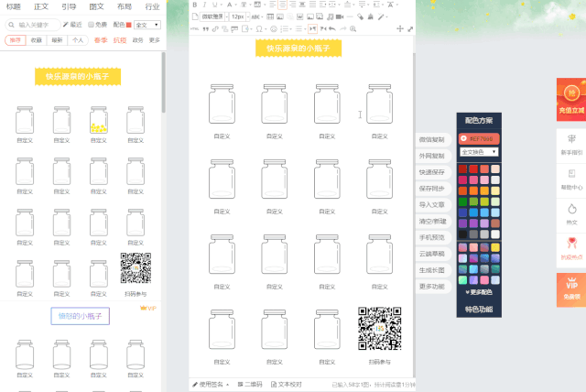Open the 帮助中心 help center icon
586x392 pixels.
point(570,180)
